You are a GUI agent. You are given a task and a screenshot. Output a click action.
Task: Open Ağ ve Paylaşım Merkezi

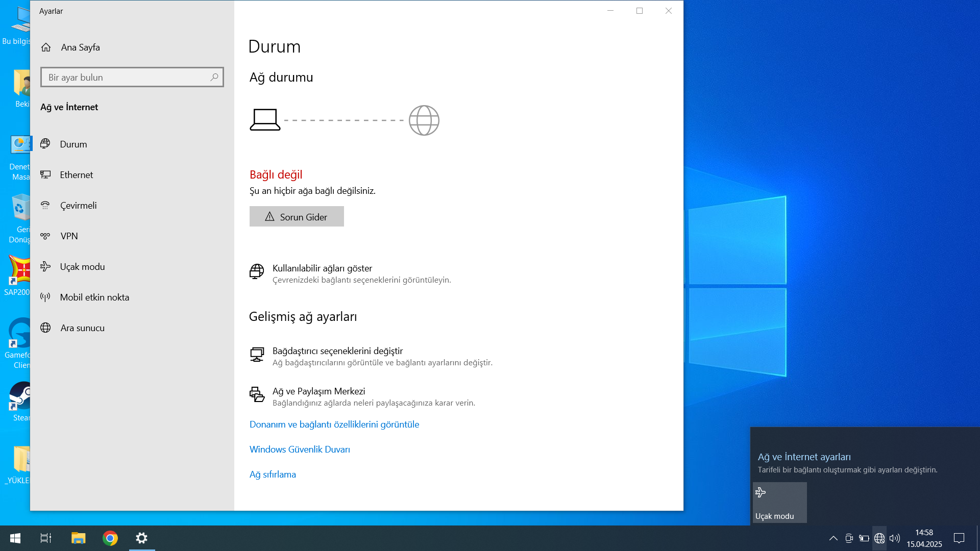(318, 391)
